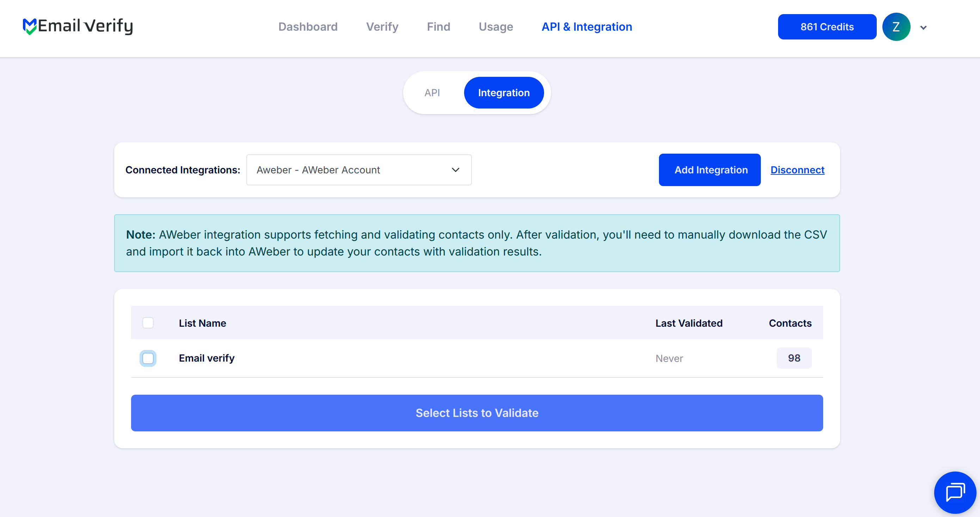Click the Disconnect link
Screen dimensions: 980x517
point(797,170)
